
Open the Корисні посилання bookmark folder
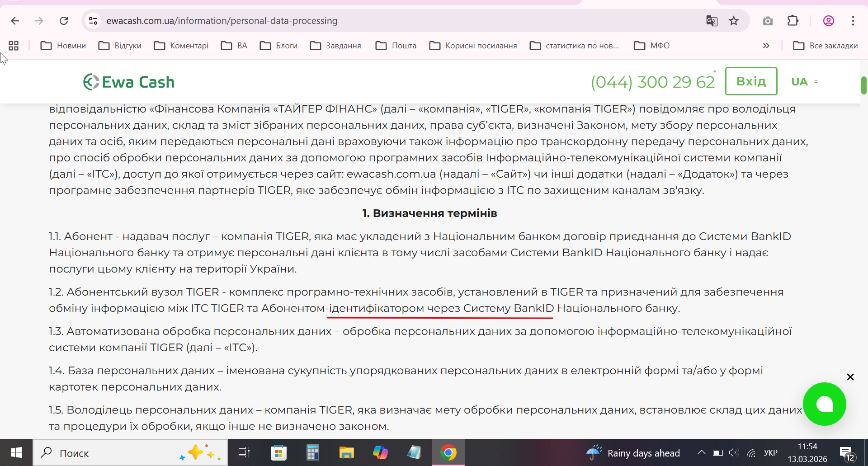pos(473,46)
